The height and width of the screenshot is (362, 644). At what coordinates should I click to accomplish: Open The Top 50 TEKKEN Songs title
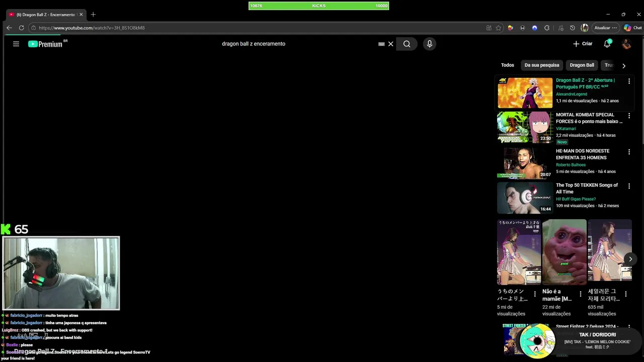(x=587, y=189)
